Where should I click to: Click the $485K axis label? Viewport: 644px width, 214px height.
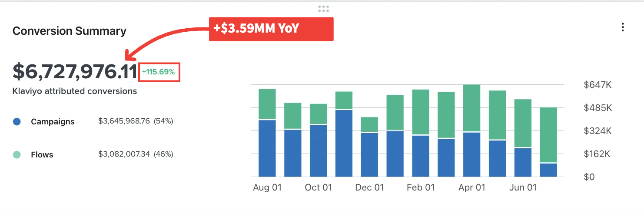(598, 108)
